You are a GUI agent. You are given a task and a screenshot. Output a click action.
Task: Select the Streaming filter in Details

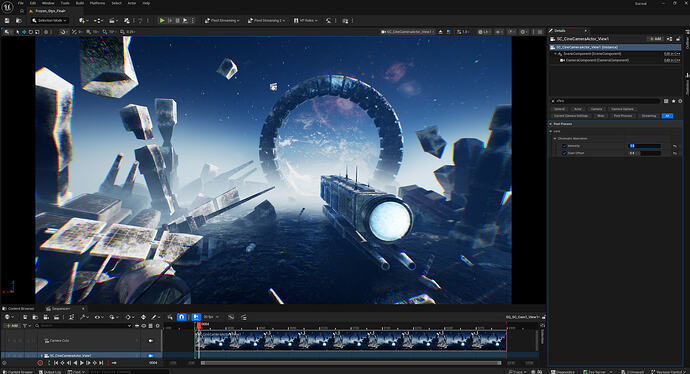pyautogui.click(x=649, y=116)
